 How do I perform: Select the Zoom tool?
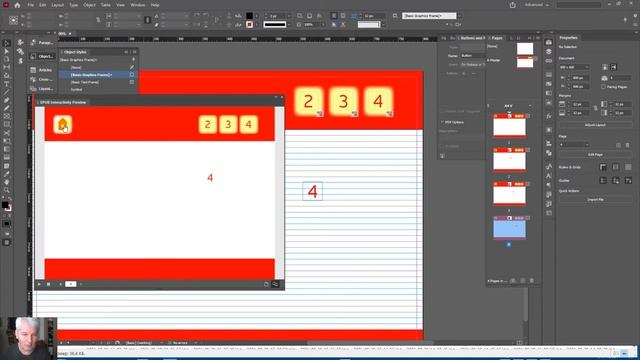click(x=6, y=190)
